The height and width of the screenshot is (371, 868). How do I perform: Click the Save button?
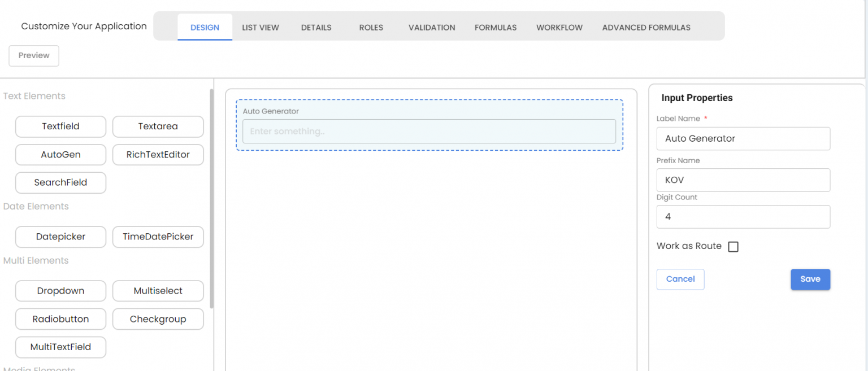pos(810,279)
